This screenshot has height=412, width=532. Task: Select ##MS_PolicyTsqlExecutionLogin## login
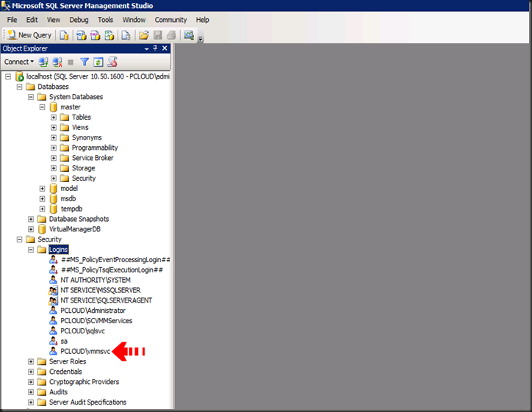point(112,270)
